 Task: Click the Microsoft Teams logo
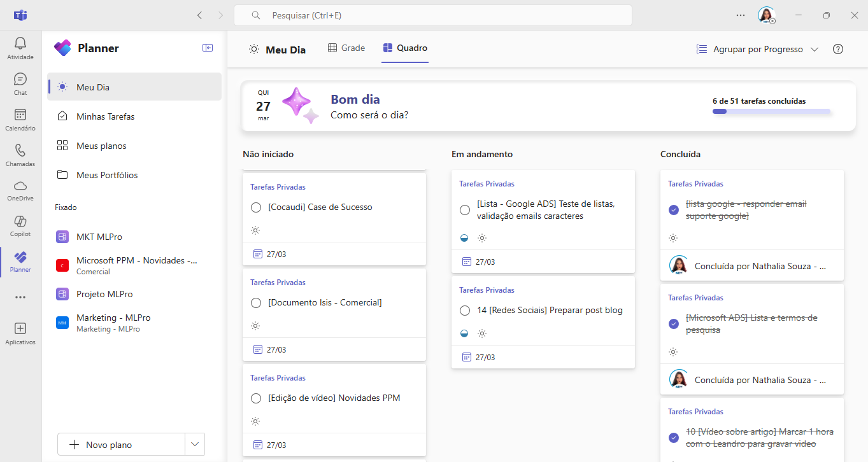coord(20,15)
